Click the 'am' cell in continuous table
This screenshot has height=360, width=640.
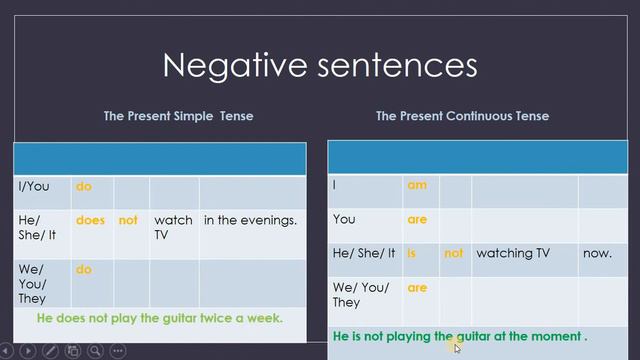coord(421,191)
